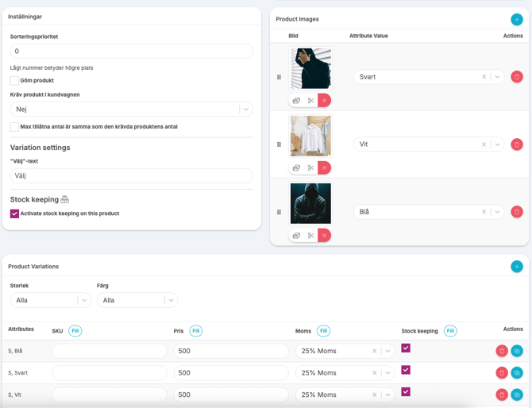The height and width of the screenshot is (408, 532).
Task: Delete the Svart product image row
Action: click(x=517, y=77)
